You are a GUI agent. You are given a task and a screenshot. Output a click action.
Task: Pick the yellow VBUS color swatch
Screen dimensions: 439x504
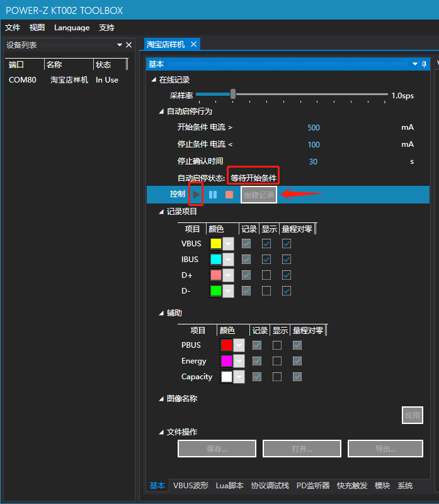tap(216, 244)
